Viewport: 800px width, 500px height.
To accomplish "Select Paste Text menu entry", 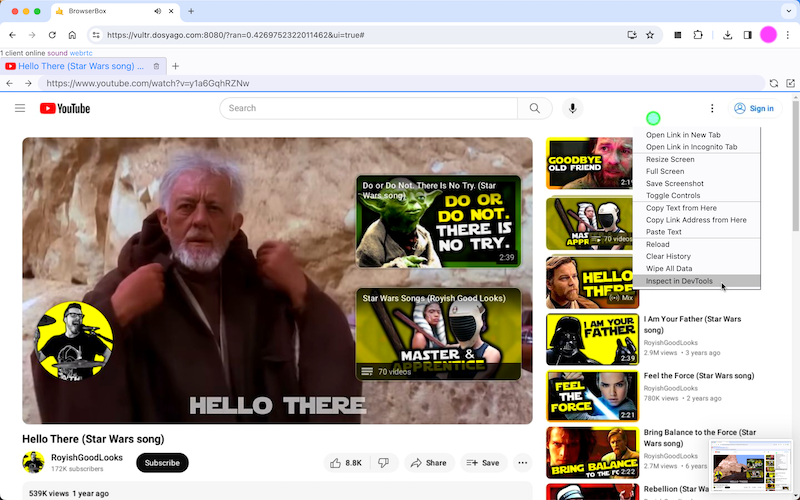I will coord(664,232).
